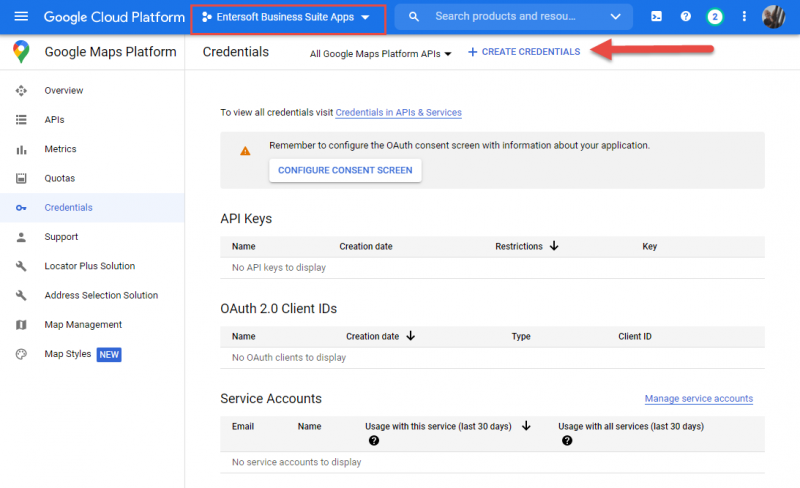Open Locator Plus Solution

pyautogui.click(x=90, y=266)
